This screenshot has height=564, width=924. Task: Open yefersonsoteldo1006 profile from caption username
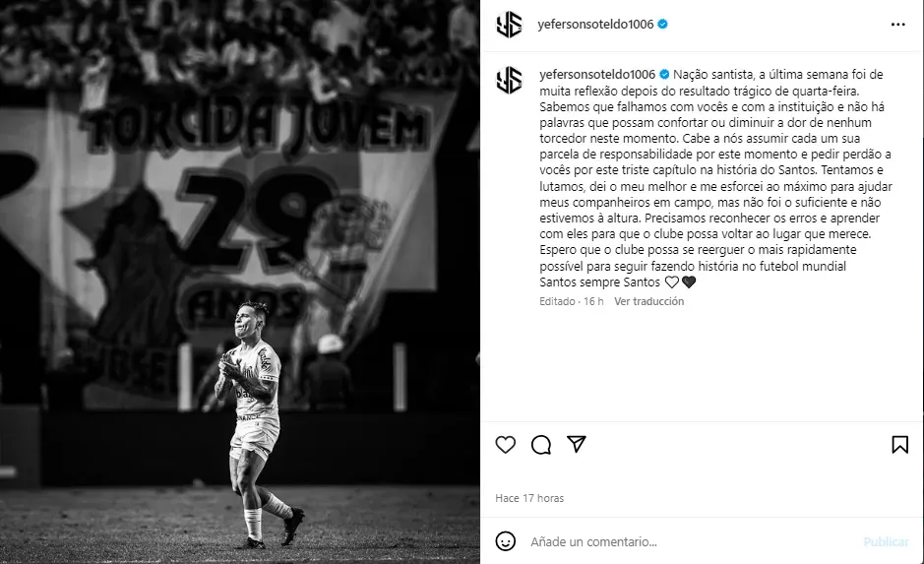coord(597,74)
